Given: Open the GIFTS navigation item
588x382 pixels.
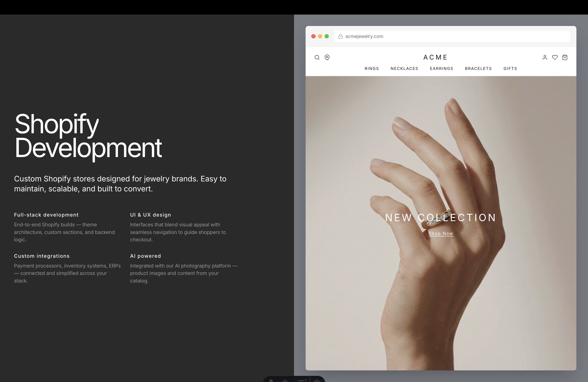Looking at the screenshot, I should click(x=510, y=69).
